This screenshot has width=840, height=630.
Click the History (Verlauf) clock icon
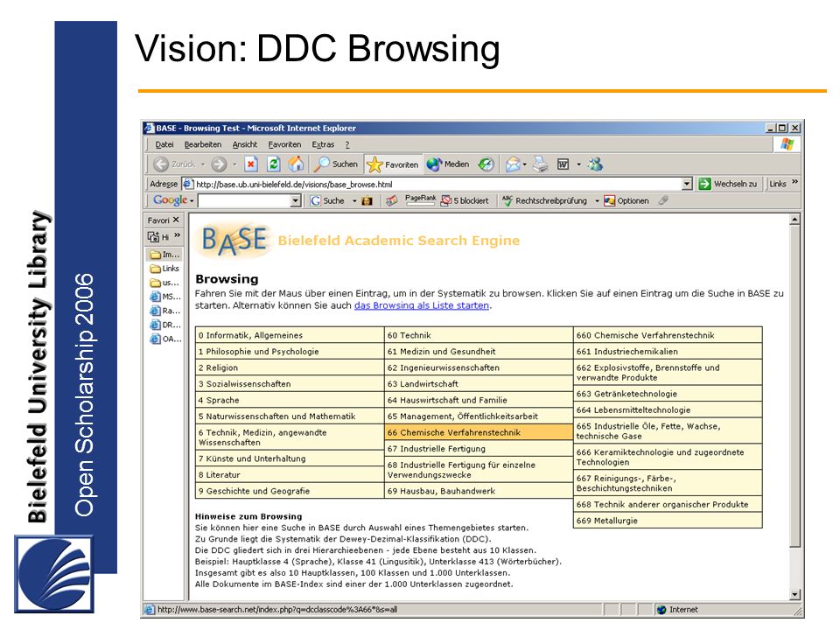486,164
